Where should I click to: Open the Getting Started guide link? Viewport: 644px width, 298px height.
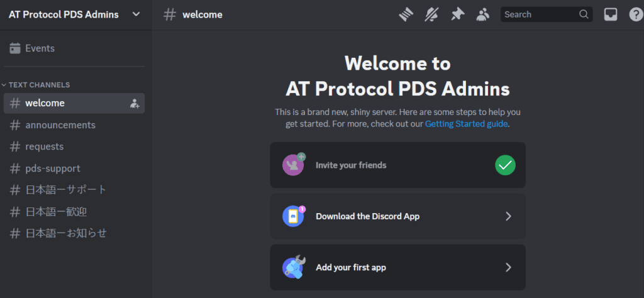tap(466, 124)
